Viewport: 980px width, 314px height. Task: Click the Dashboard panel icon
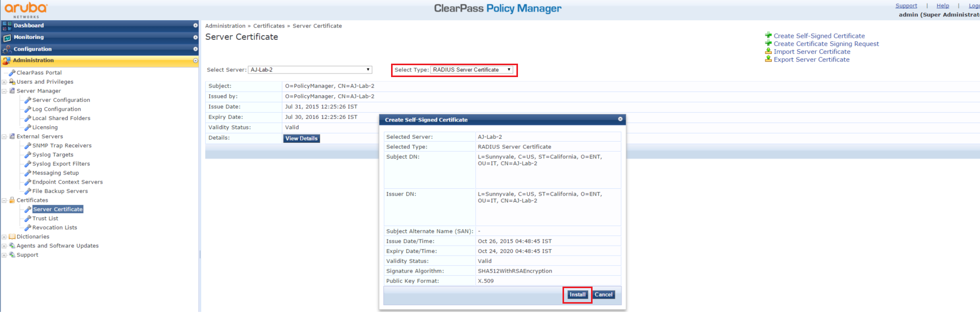7,25
